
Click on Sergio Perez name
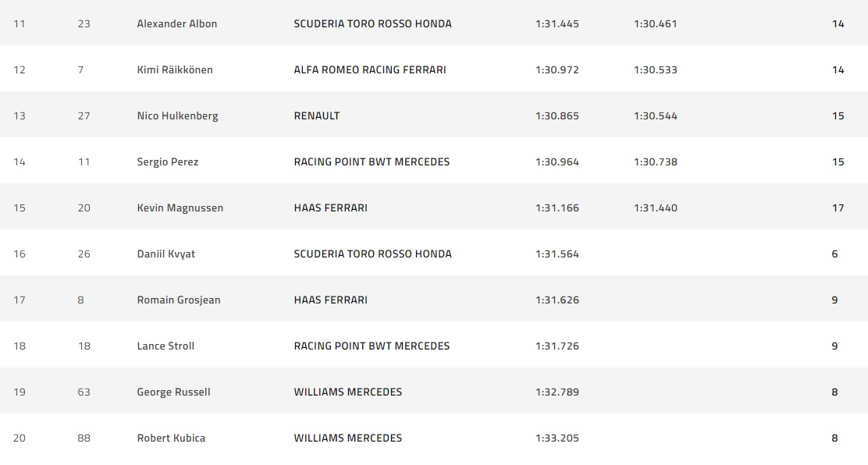[167, 162]
